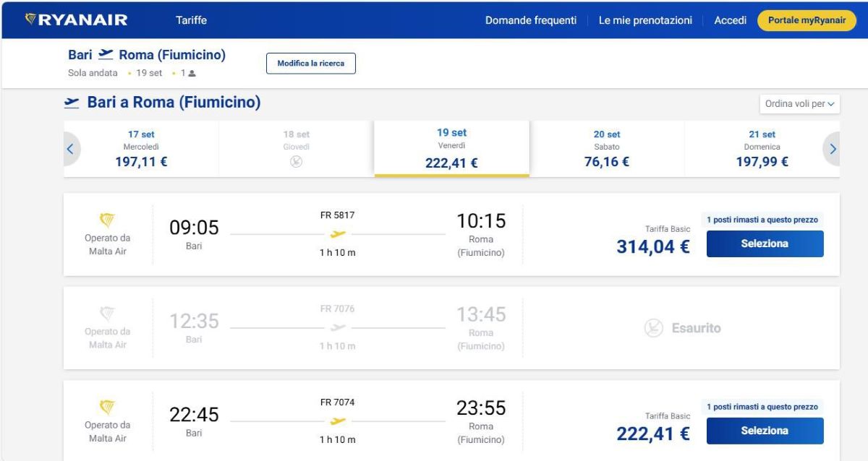Click the yellow plane icon on flight FR 7074
The width and height of the screenshot is (868, 461).
pyautogui.click(x=337, y=421)
